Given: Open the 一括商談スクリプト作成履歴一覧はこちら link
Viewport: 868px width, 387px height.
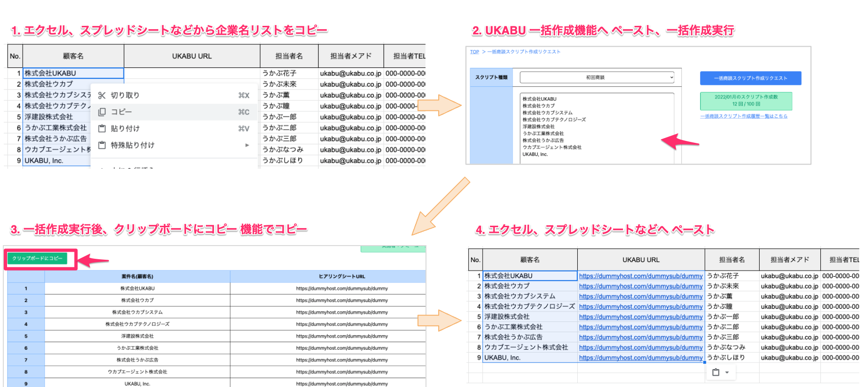Looking at the screenshot, I should point(744,116).
